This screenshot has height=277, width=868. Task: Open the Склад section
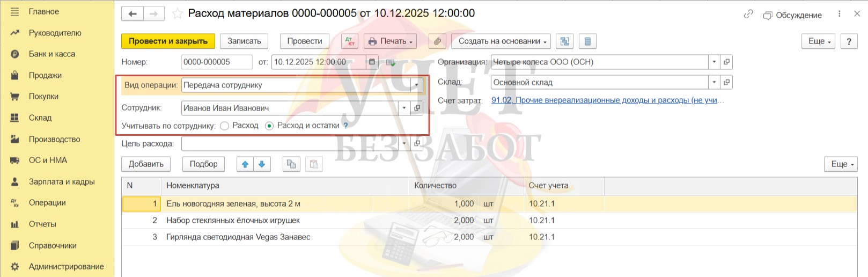(x=40, y=118)
